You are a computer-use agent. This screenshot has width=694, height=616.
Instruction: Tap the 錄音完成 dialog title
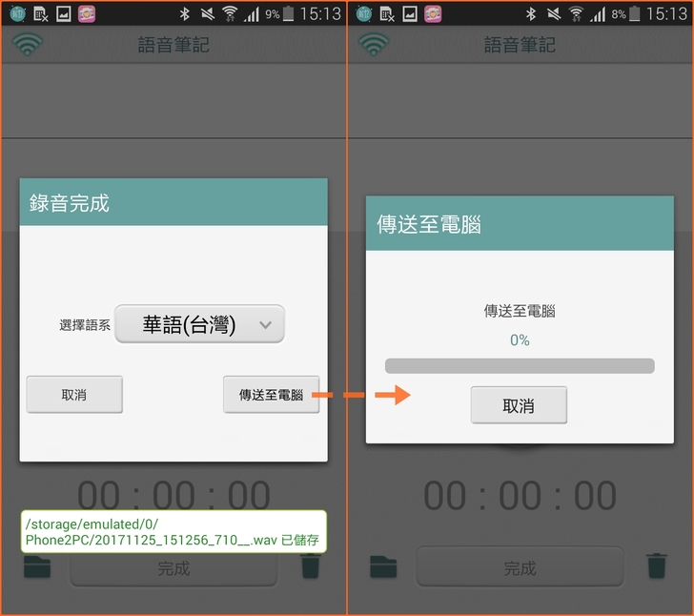pyautogui.click(x=69, y=203)
